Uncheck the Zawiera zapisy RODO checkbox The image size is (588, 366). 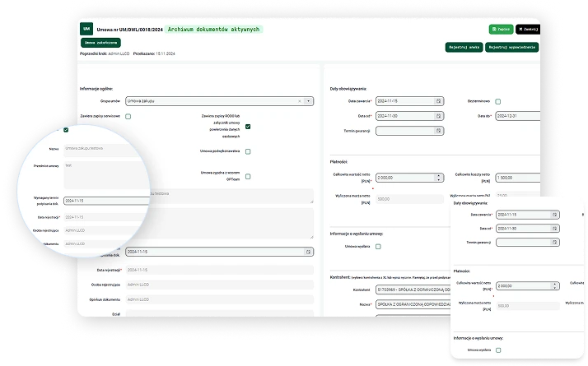pyautogui.click(x=248, y=126)
